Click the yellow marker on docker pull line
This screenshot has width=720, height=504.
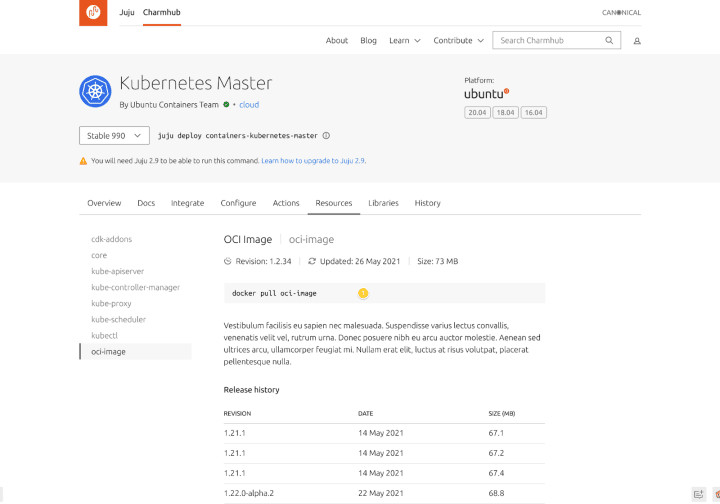[363, 293]
